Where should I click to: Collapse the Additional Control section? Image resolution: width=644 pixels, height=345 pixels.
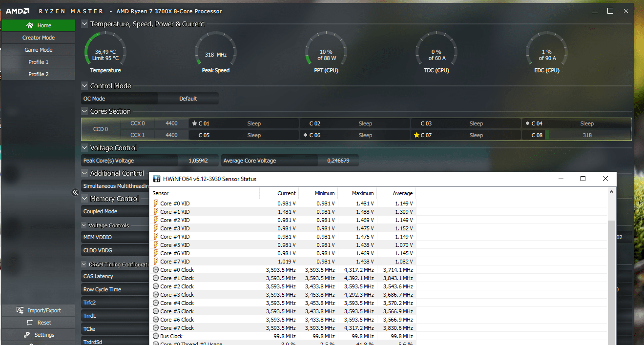coord(84,173)
